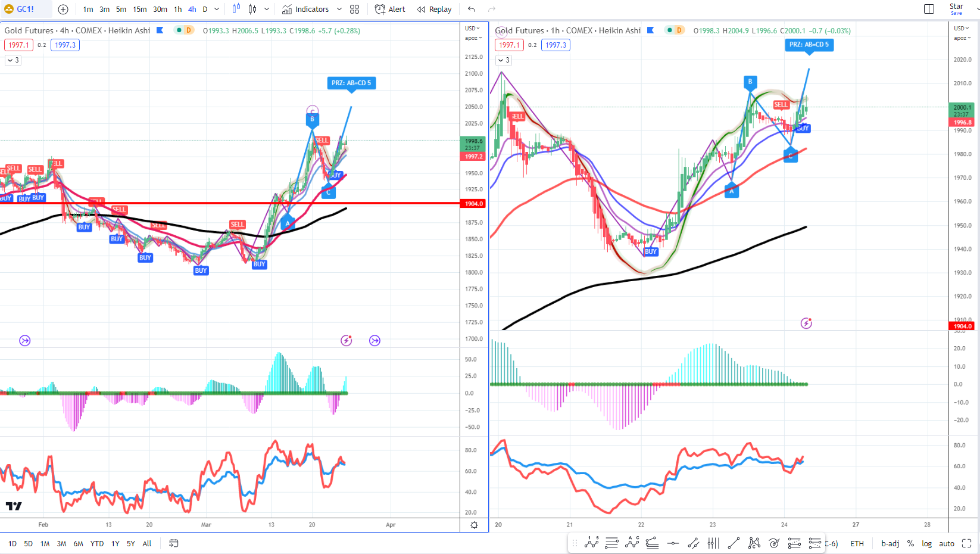This screenshot has height=554, width=980.
Task: Select the horizontal line tool
Action: (x=673, y=543)
